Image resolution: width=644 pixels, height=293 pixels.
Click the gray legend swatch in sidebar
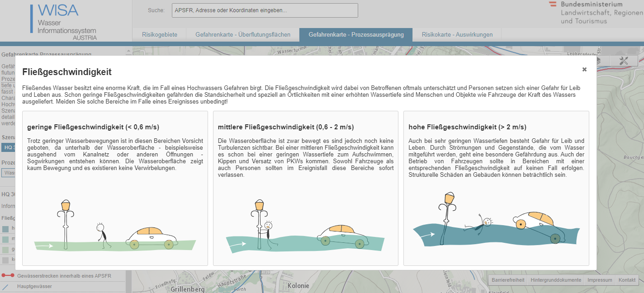click(5, 260)
